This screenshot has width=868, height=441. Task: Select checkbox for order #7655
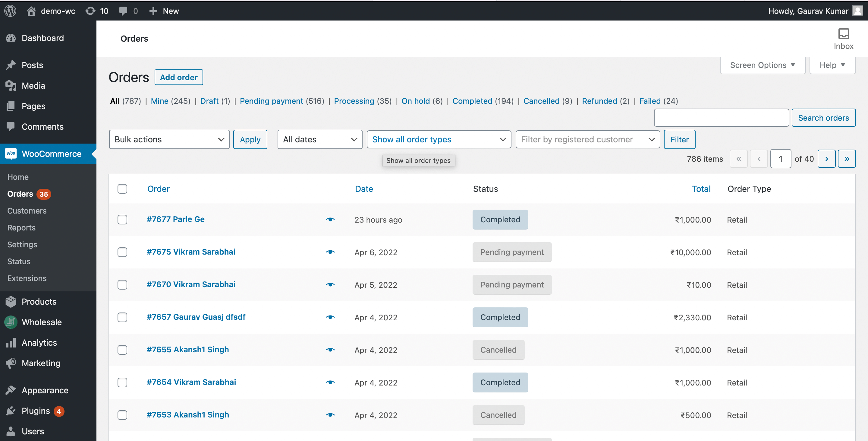click(122, 350)
